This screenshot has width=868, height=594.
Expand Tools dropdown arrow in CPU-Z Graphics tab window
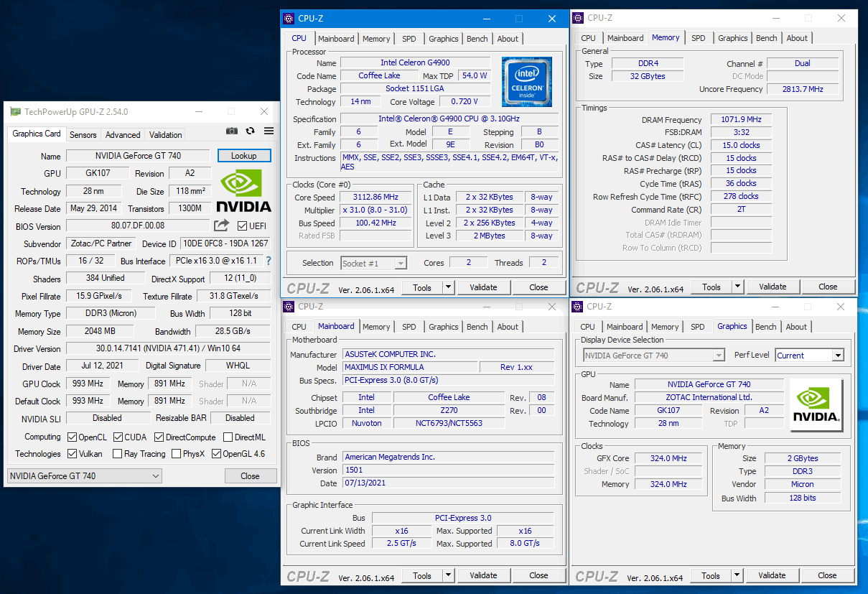tap(737, 575)
